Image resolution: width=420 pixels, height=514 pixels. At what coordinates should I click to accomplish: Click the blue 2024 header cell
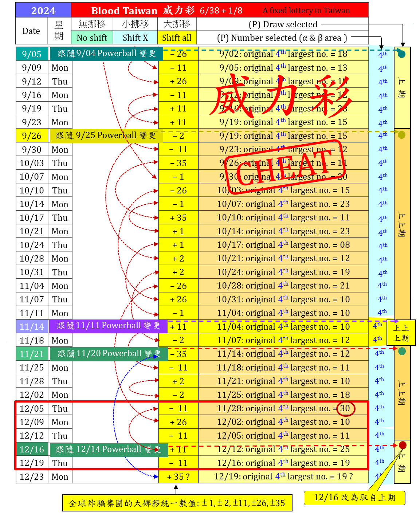click(x=43, y=11)
